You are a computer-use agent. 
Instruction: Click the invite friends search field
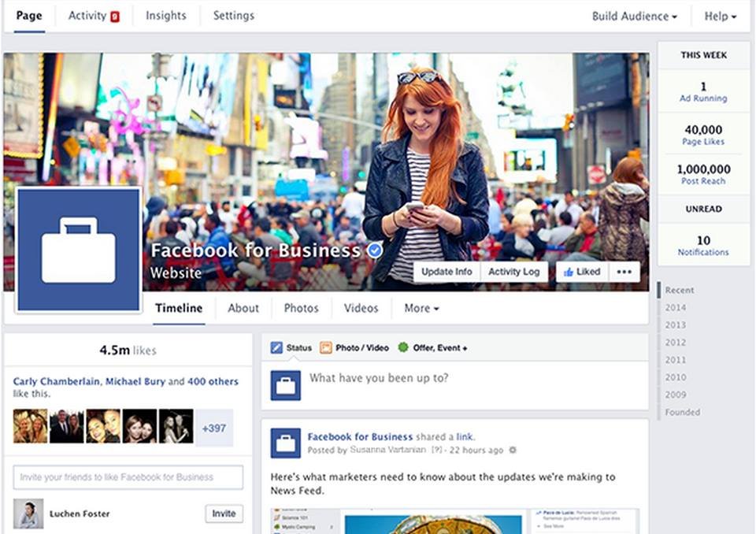(x=128, y=477)
